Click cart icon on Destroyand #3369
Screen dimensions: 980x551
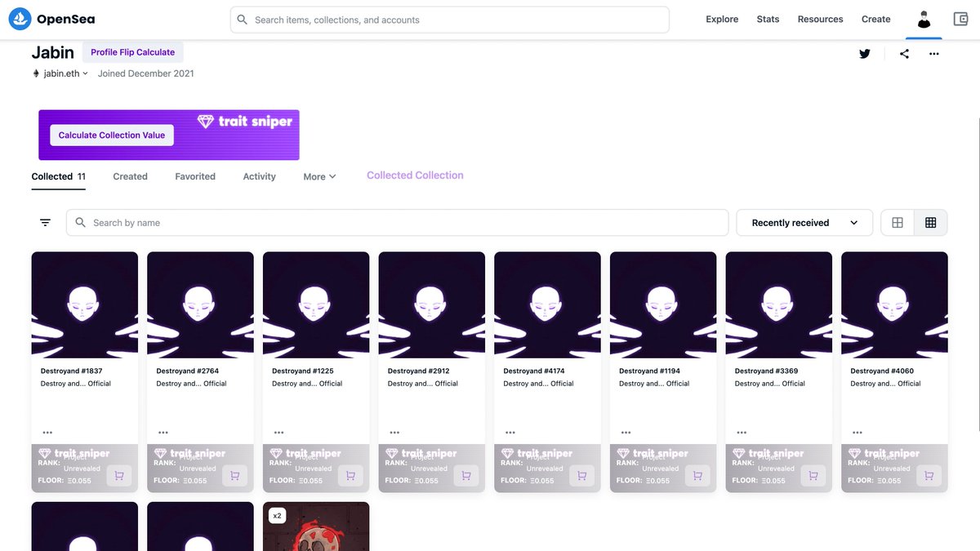point(813,476)
